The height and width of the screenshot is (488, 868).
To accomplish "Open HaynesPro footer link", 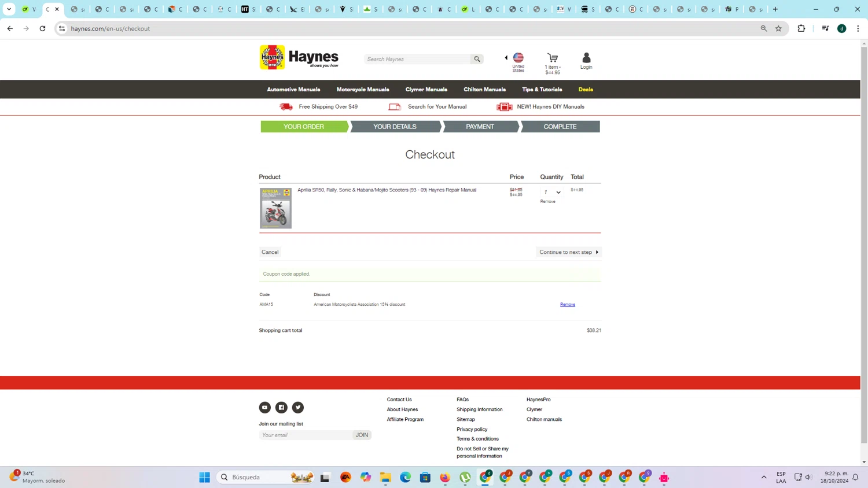I will 538,400.
